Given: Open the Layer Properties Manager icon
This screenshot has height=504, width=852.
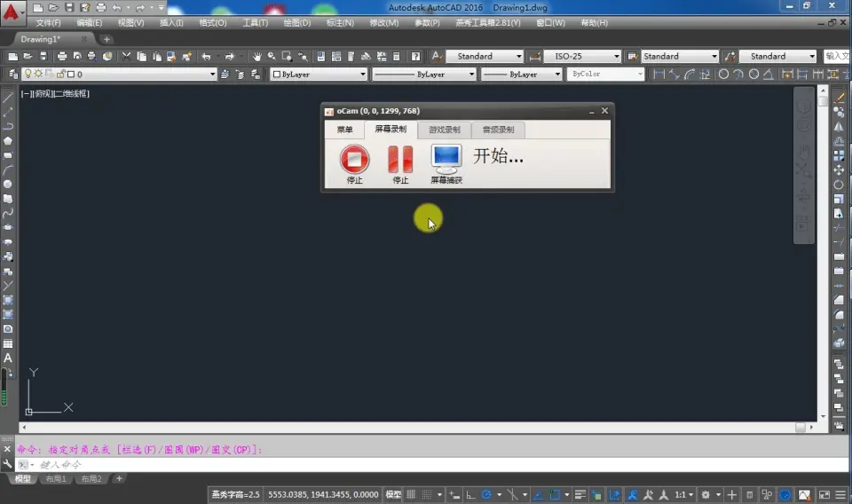Looking at the screenshot, I should (13, 74).
